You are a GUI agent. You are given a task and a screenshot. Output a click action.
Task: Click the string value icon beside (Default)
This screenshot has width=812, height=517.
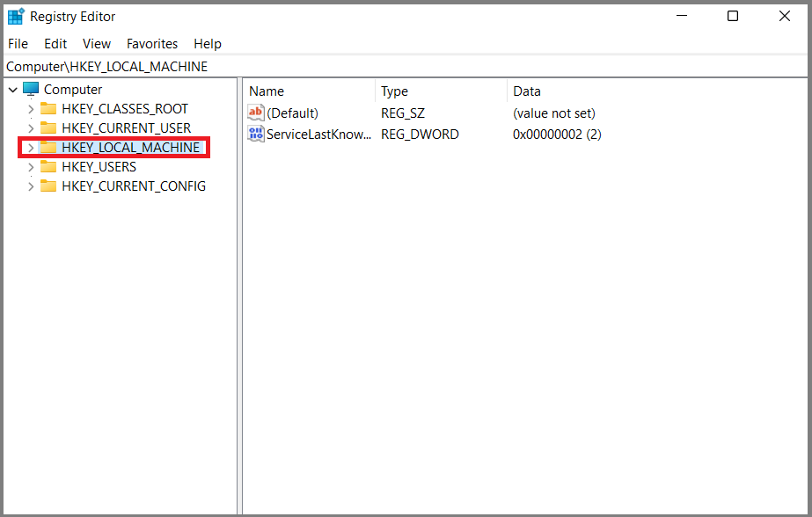pos(256,113)
